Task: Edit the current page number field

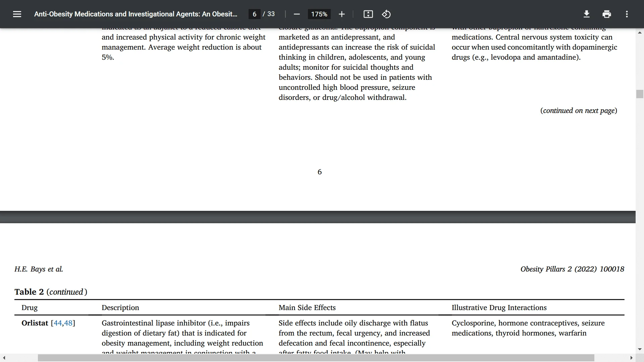Action: [x=255, y=14]
